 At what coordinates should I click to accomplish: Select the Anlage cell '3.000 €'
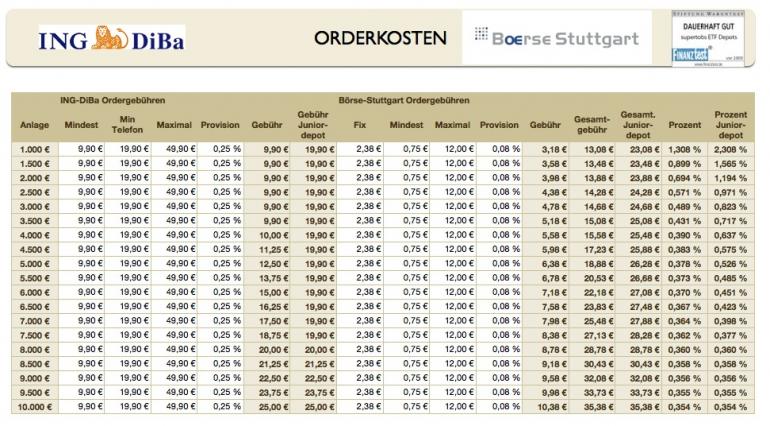[34, 206]
